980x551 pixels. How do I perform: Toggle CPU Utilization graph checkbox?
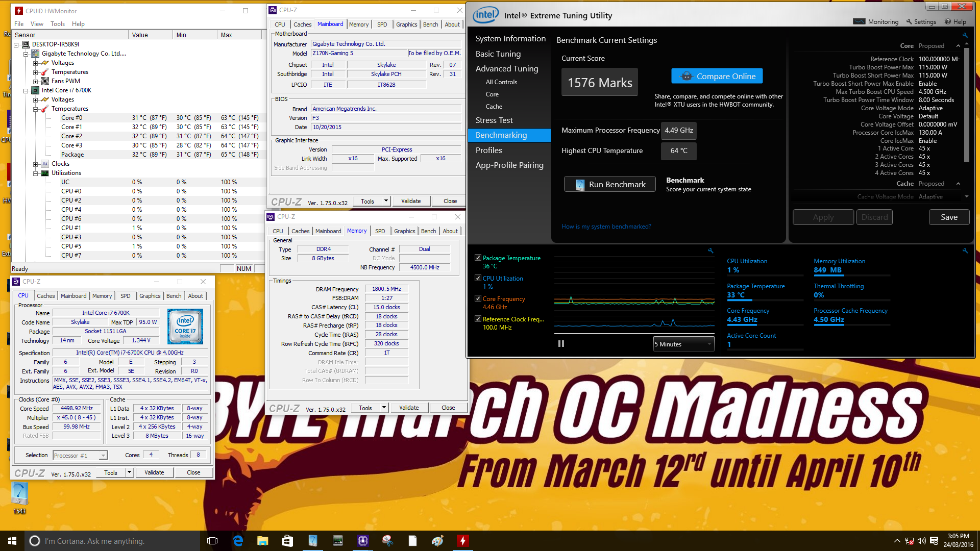tap(478, 278)
